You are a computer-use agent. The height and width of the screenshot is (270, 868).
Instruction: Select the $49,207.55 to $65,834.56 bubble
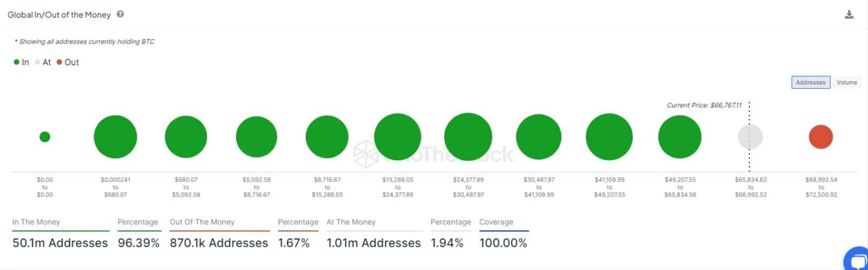[679, 137]
